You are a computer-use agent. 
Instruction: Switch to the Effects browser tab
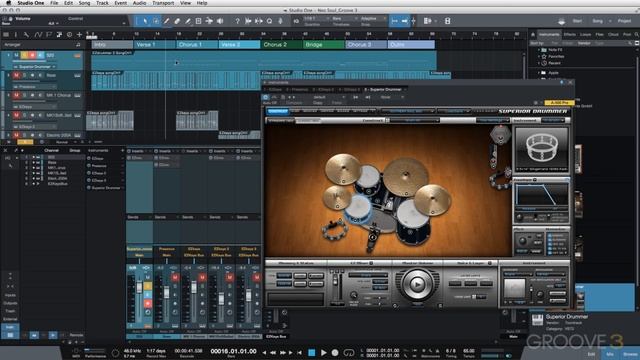pyautogui.click(x=569, y=35)
